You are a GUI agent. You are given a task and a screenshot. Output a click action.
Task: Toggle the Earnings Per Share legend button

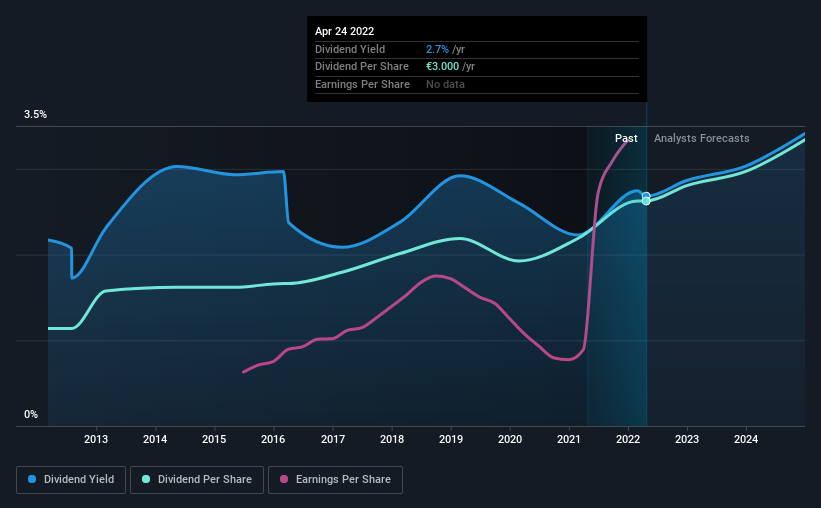click(x=335, y=480)
